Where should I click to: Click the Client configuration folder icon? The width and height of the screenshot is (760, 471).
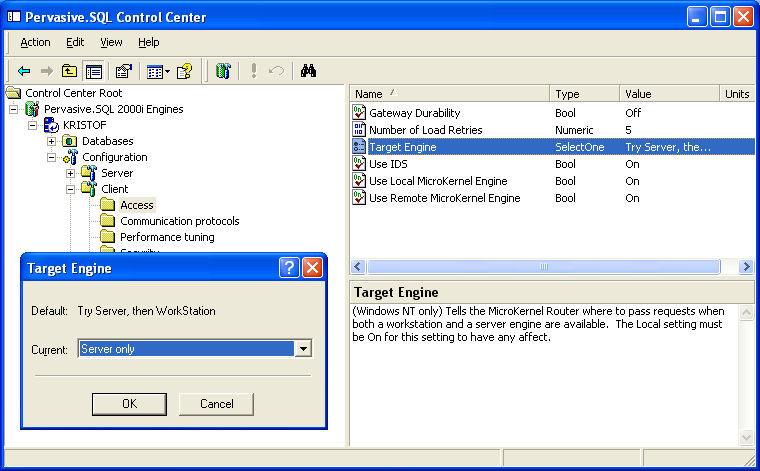tap(89, 188)
